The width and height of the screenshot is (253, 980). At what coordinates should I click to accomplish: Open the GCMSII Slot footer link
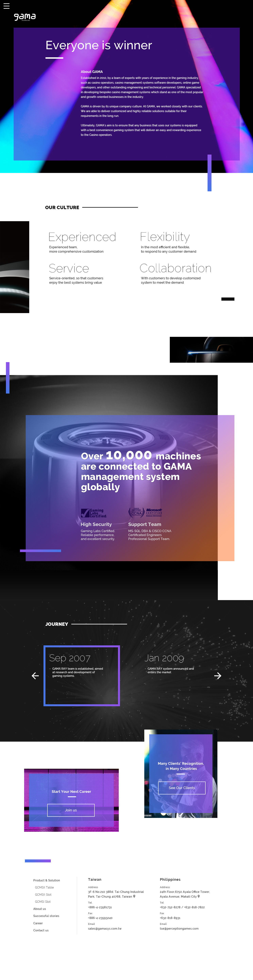[x=43, y=895]
